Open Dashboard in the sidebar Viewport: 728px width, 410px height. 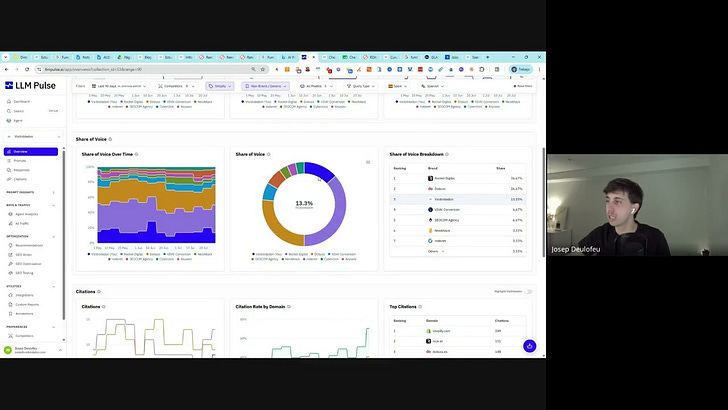click(x=19, y=101)
